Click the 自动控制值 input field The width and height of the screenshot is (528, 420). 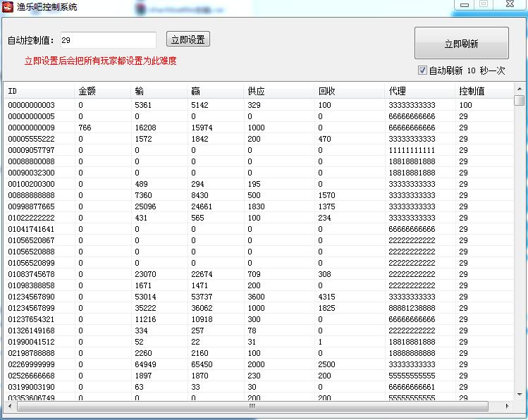(x=108, y=40)
